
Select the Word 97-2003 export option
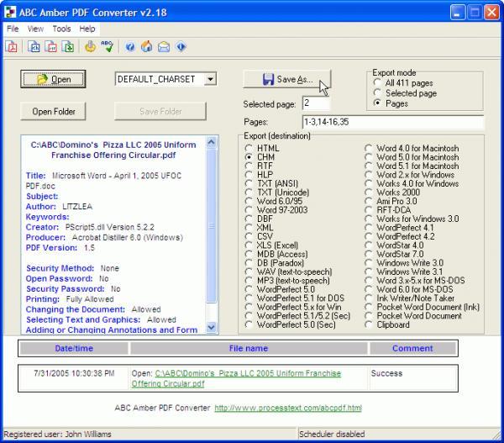pyautogui.click(x=276, y=210)
